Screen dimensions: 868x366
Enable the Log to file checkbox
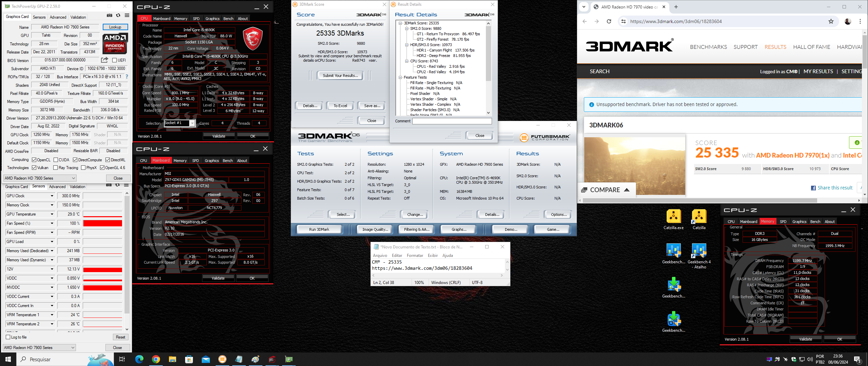[x=8, y=337]
